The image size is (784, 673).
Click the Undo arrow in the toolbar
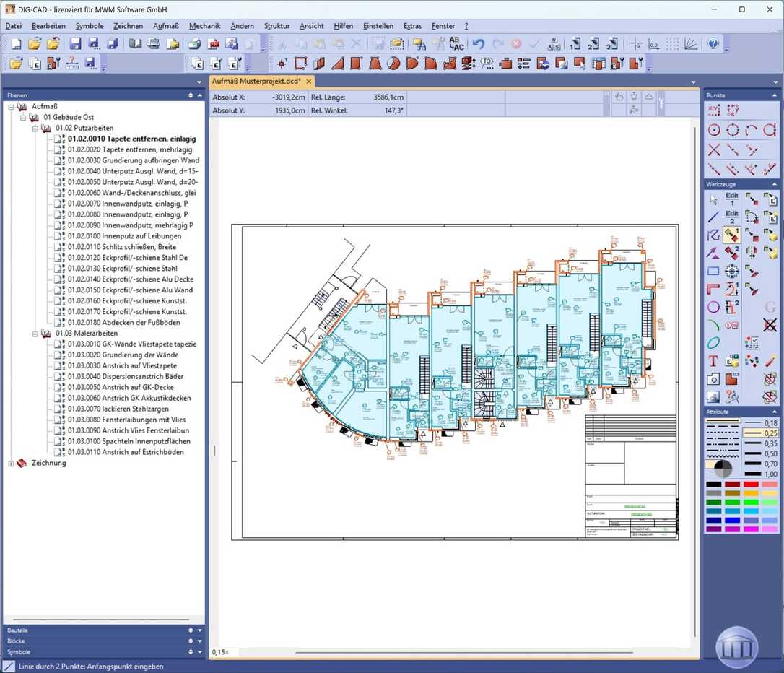click(x=479, y=43)
